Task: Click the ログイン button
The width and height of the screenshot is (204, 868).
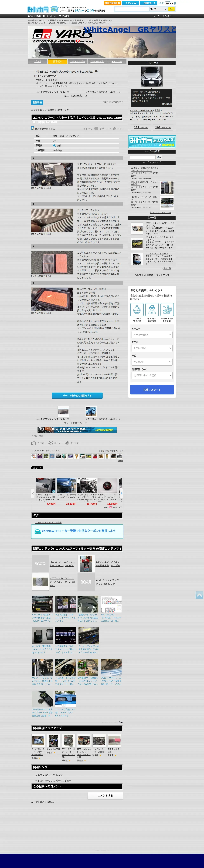Action: point(130,3)
